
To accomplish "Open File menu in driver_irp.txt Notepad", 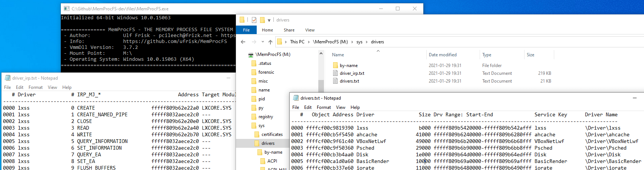I will click(x=7, y=87).
